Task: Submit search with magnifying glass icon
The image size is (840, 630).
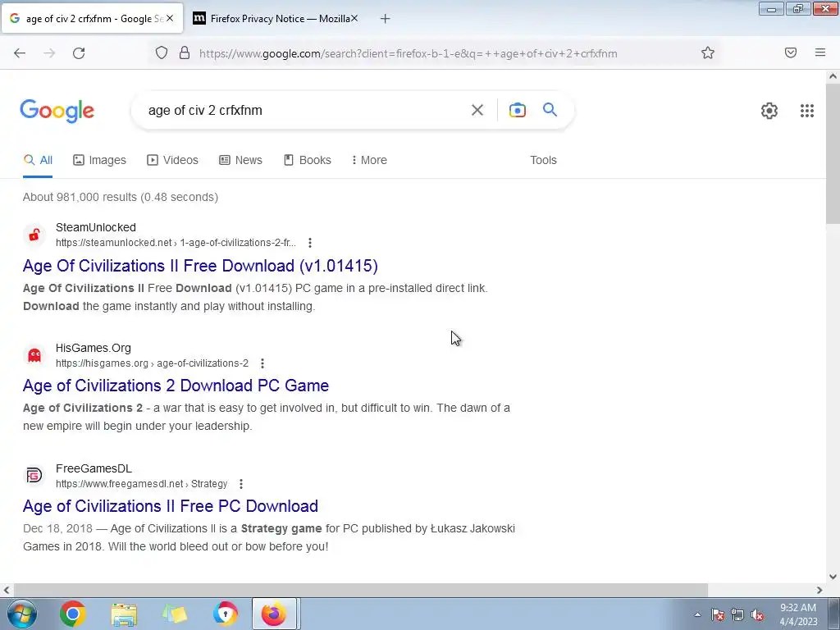Action: click(x=550, y=110)
